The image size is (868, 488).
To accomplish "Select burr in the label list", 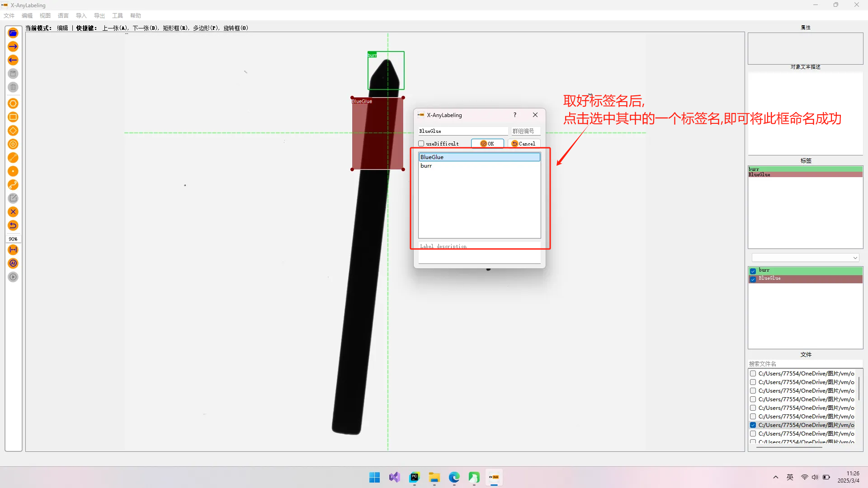I will (x=426, y=166).
